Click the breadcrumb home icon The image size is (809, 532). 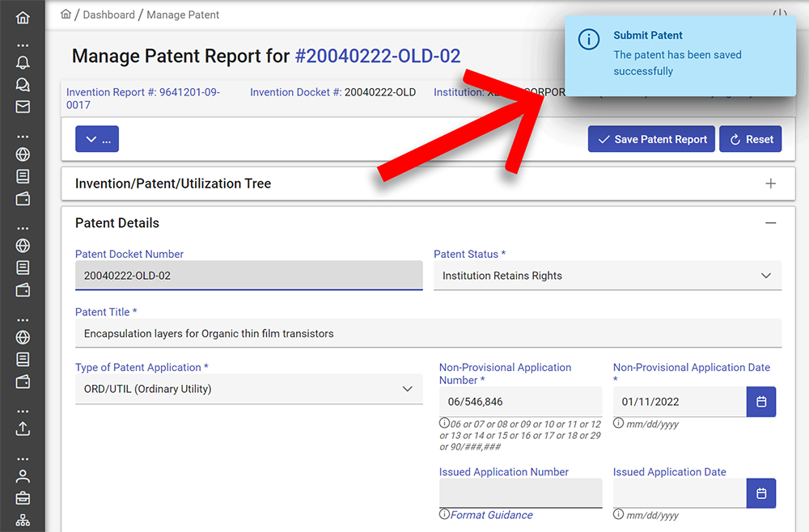tap(66, 15)
